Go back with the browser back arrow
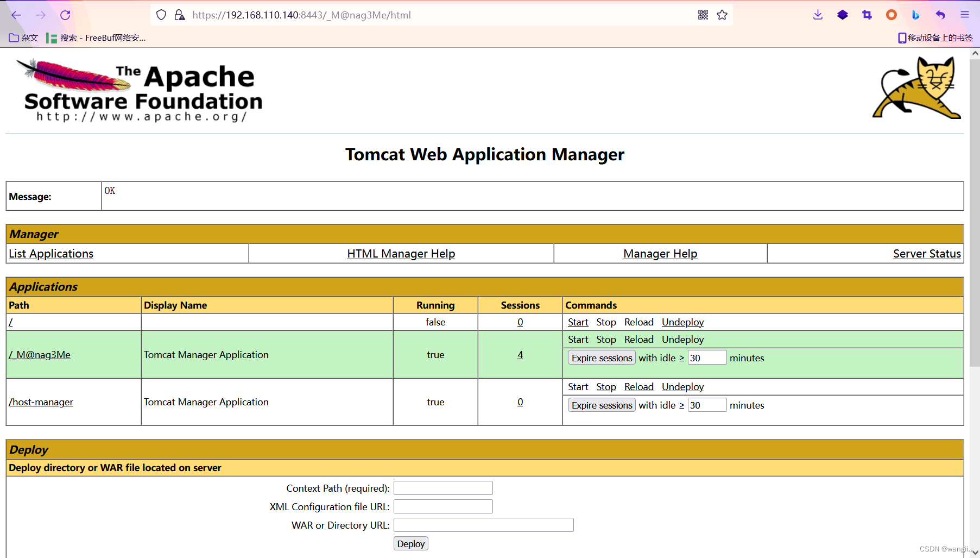Image resolution: width=980 pixels, height=558 pixels. click(x=16, y=15)
